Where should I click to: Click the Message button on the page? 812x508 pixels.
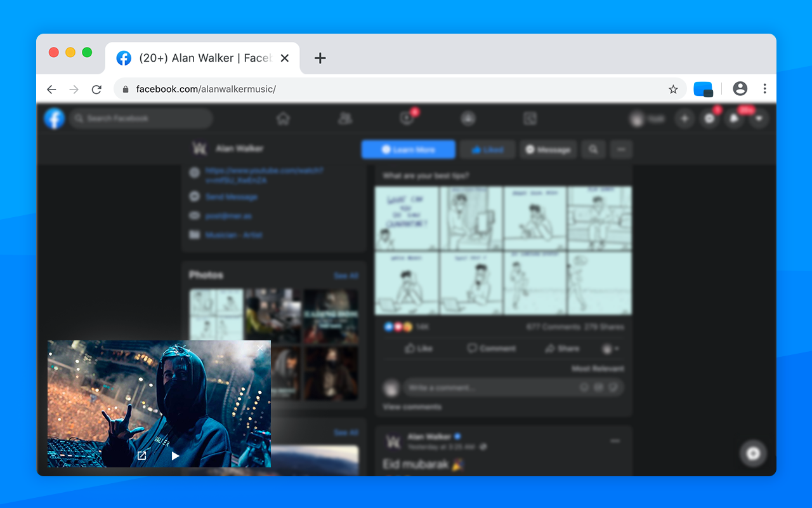click(x=548, y=150)
